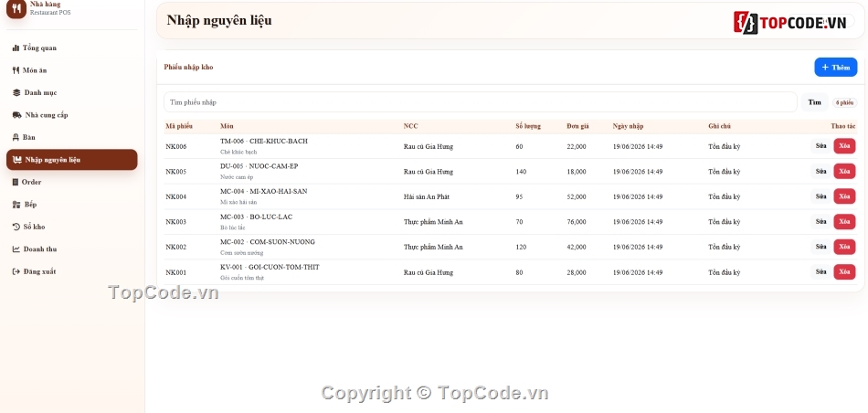Select the TM-006 · CHE-KHUC-BACH item
The image size is (868, 413).
click(x=263, y=142)
